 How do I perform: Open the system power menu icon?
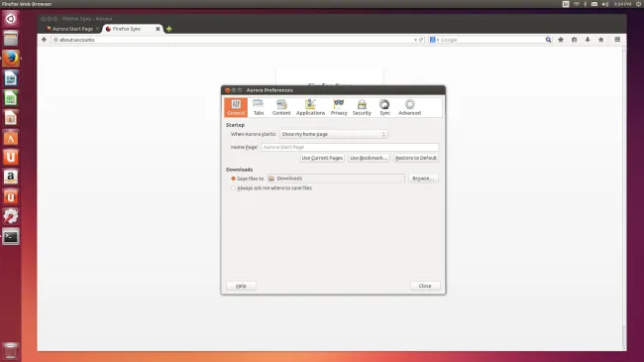[x=639, y=4]
